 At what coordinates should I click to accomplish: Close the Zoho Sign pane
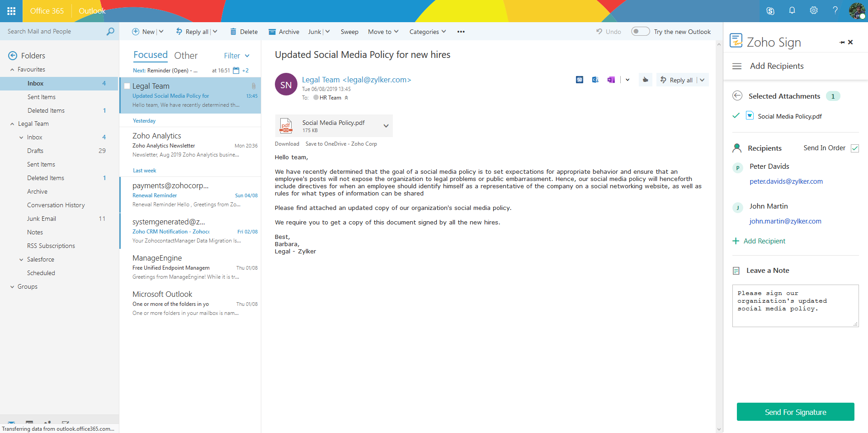(850, 42)
